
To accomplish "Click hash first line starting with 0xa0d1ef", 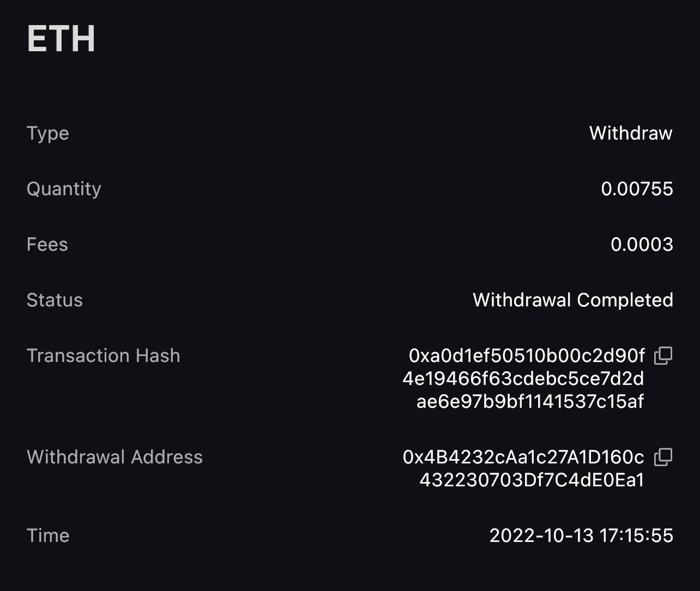I will pos(527,355).
